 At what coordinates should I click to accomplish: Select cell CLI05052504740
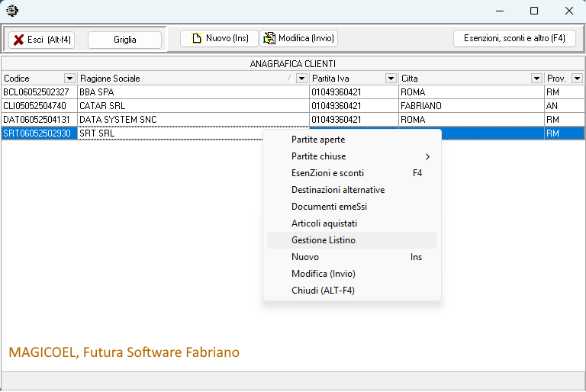(39, 106)
